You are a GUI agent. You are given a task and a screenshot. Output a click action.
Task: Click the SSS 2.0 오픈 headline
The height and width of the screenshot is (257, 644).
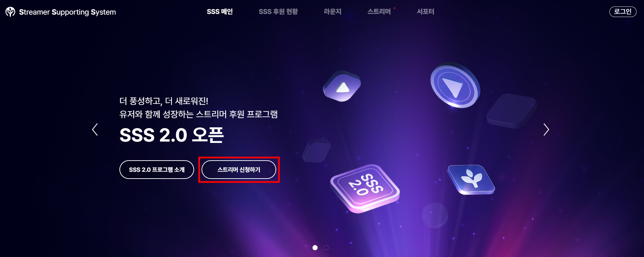coord(171,135)
